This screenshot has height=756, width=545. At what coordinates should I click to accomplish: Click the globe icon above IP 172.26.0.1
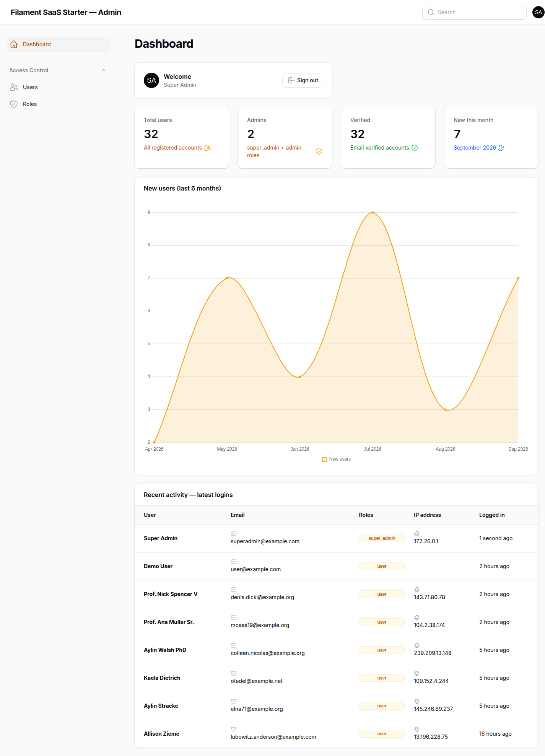point(417,534)
